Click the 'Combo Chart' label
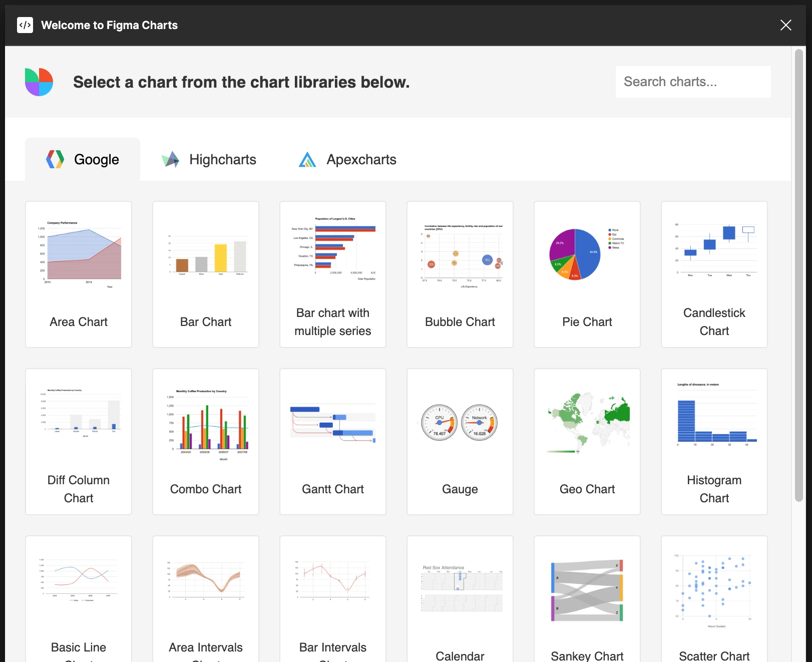Image resolution: width=812 pixels, height=662 pixels. coord(206,489)
